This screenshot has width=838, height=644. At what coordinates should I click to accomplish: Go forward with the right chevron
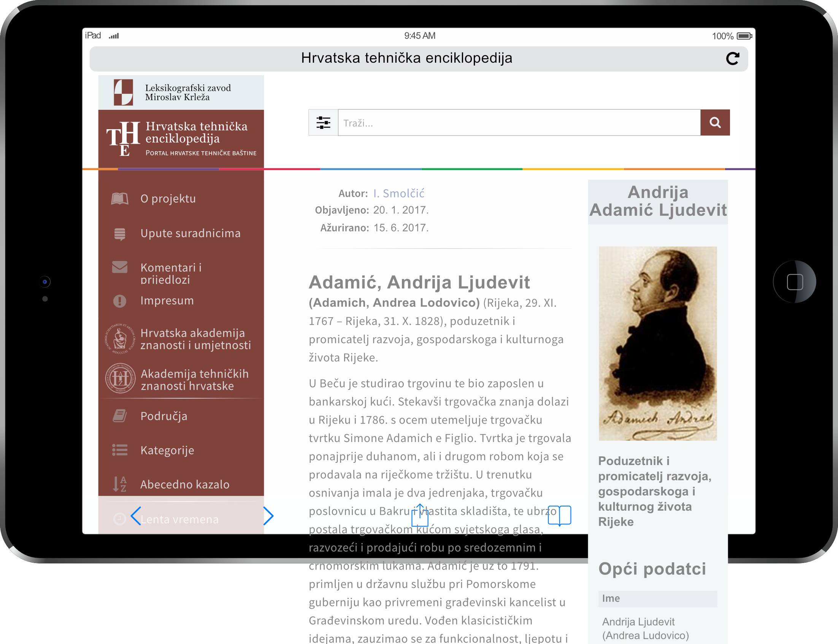point(268,516)
